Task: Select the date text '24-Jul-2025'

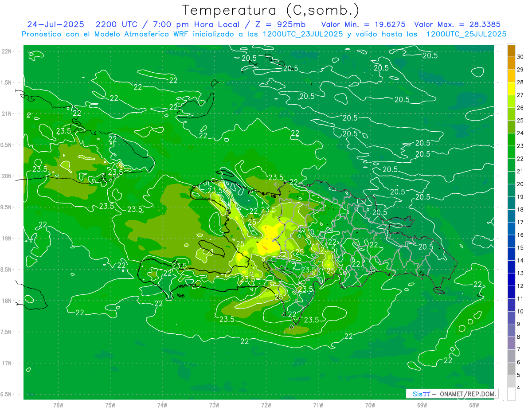Action: [x=55, y=24]
